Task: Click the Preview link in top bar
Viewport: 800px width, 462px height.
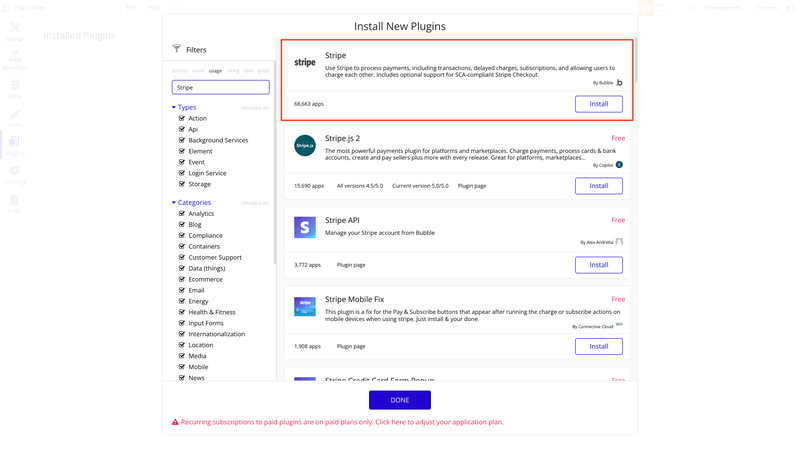Action: (767, 8)
